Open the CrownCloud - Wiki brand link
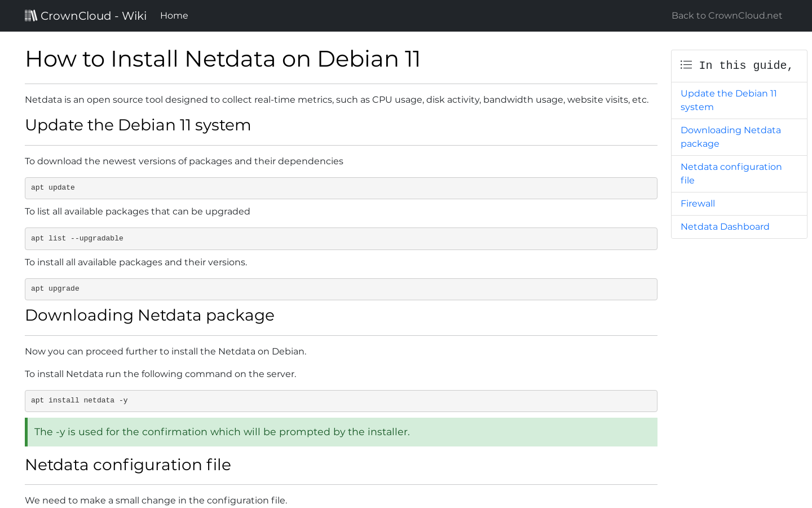The image size is (812, 508). (x=86, y=16)
